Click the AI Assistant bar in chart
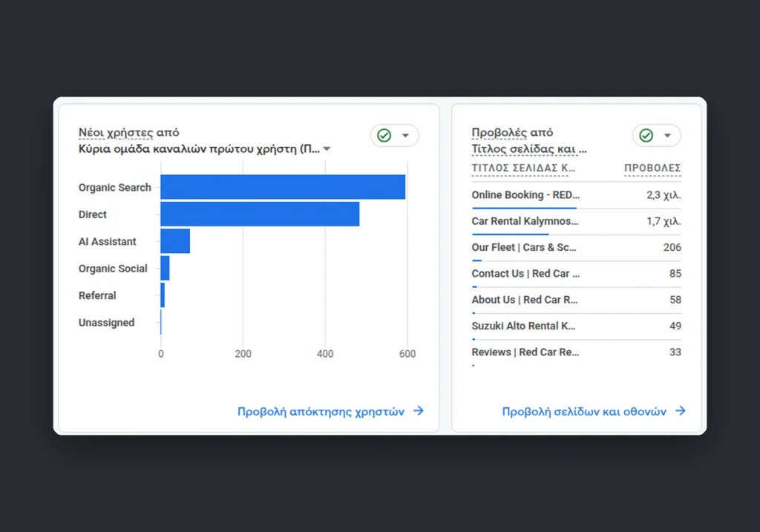This screenshot has width=760, height=532. coord(175,241)
